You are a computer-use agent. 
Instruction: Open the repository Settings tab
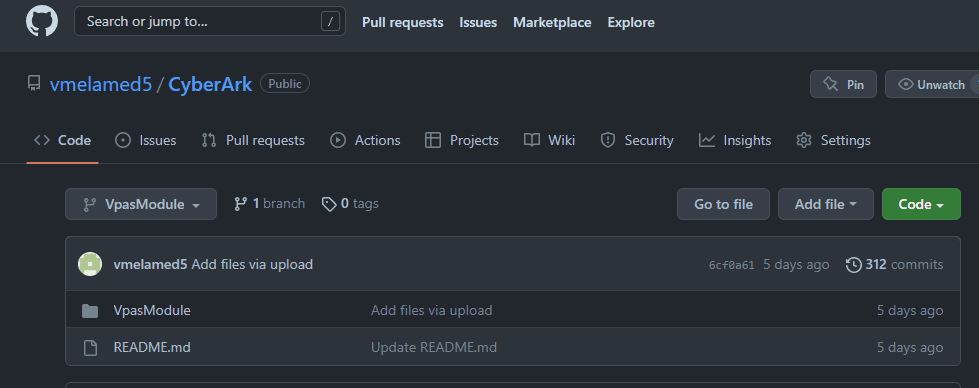pos(834,141)
